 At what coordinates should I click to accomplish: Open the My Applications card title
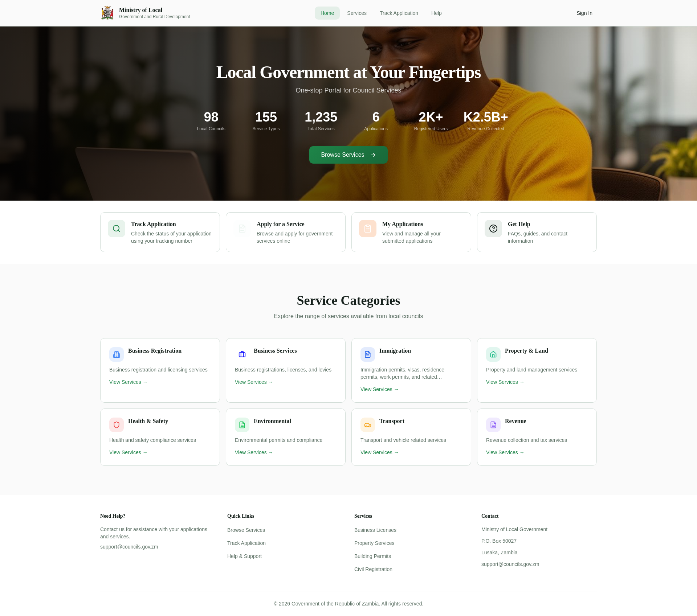pos(403,224)
